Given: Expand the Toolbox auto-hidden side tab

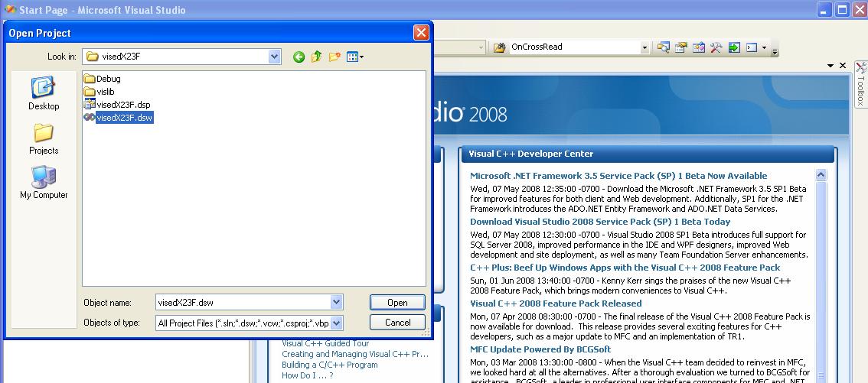Looking at the screenshot, I should [861, 83].
